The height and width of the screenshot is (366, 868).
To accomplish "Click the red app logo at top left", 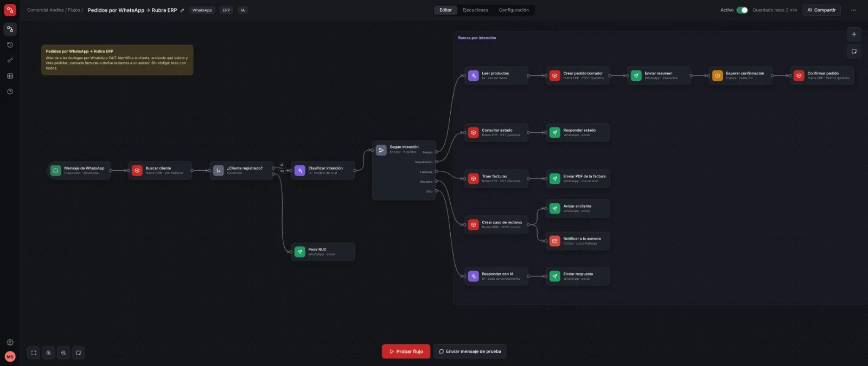I will coord(10,10).
